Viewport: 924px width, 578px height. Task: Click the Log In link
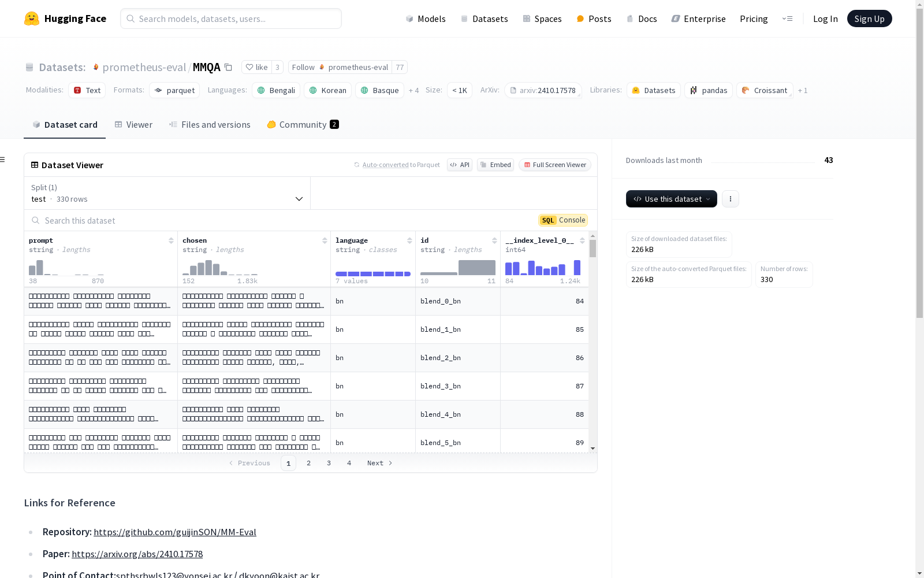[825, 18]
